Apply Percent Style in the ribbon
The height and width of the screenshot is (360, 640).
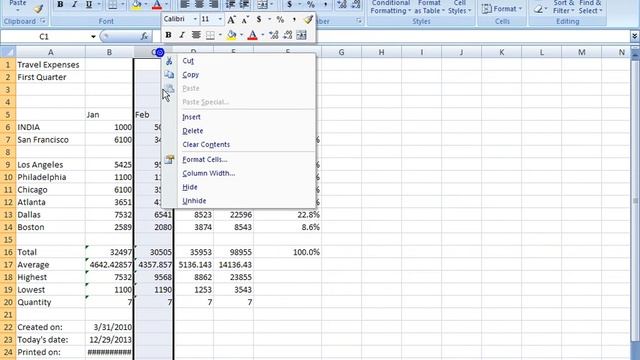coord(311,4)
